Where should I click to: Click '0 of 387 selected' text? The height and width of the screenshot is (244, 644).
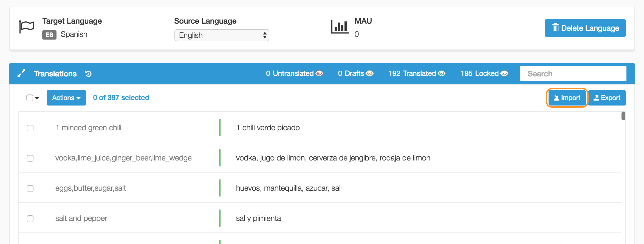(121, 98)
